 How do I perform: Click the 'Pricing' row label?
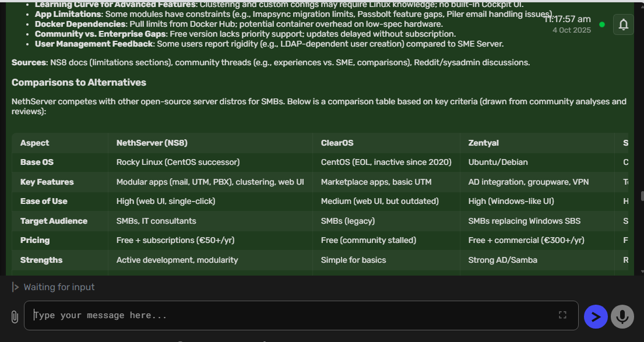[x=35, y=240]
